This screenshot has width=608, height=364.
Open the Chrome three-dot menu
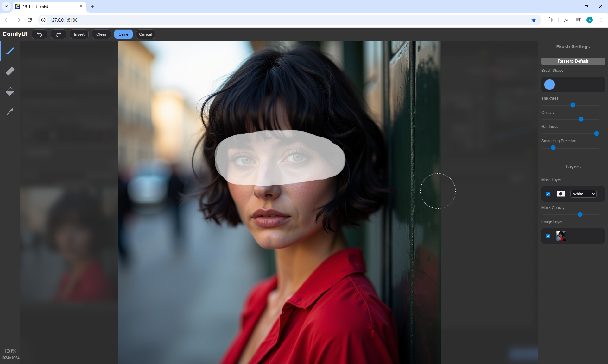[601, 20]
